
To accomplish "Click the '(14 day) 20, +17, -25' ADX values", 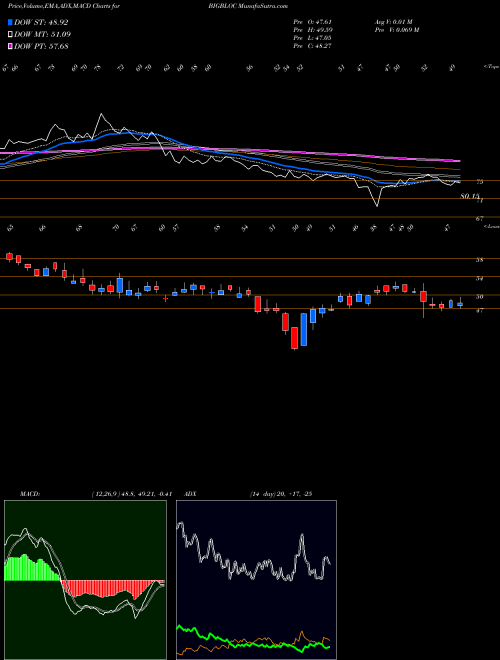I will click(281, 494).
